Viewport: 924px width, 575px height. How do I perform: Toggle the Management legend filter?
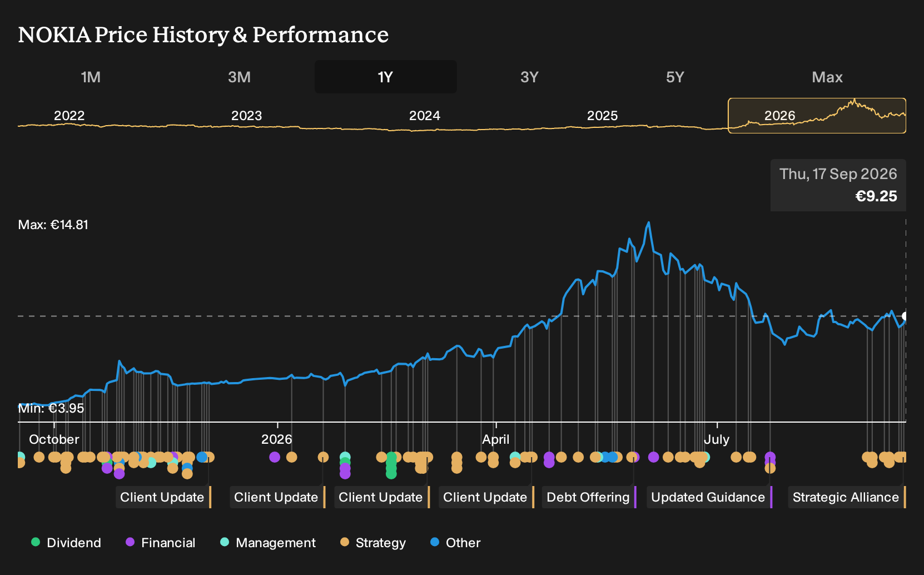pyautogui.click(x=268, y=543)
